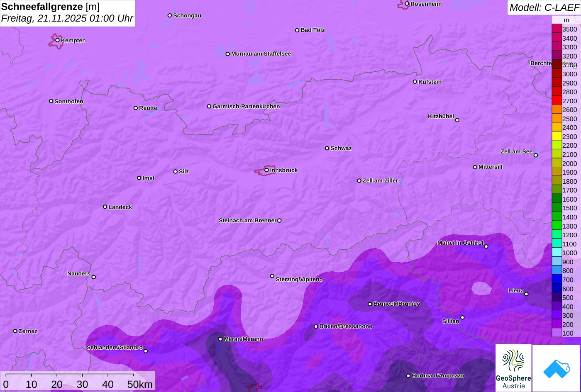581x392 pixels.
Task: Click the Sterzing/Vipiteno label
Action: pyautogui.click(x=299, y=280)
